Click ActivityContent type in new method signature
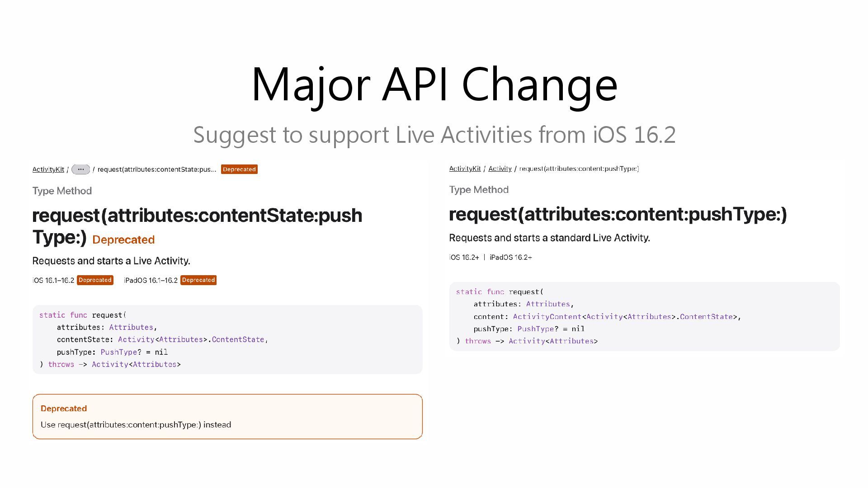868x488 pixels. 547,317
